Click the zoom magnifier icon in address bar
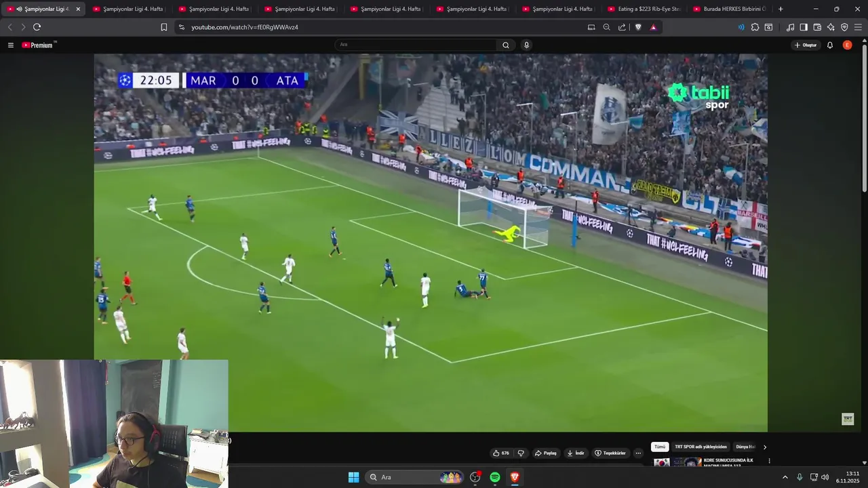The width and height of the screenshot is (868, 488). click(x=607, y=27)
